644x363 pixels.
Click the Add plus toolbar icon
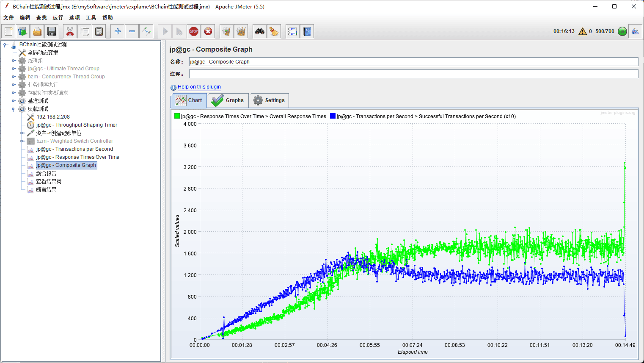pos(118,31)
